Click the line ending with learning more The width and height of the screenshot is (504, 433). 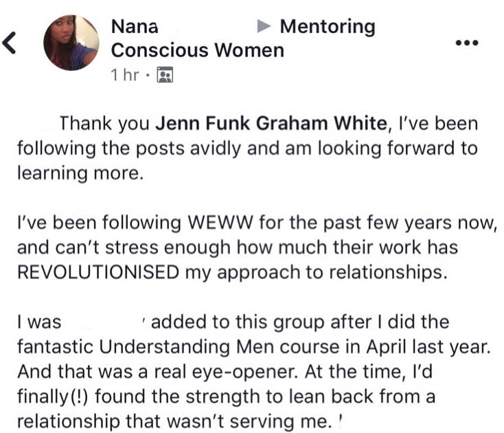[x=80, y=173]
